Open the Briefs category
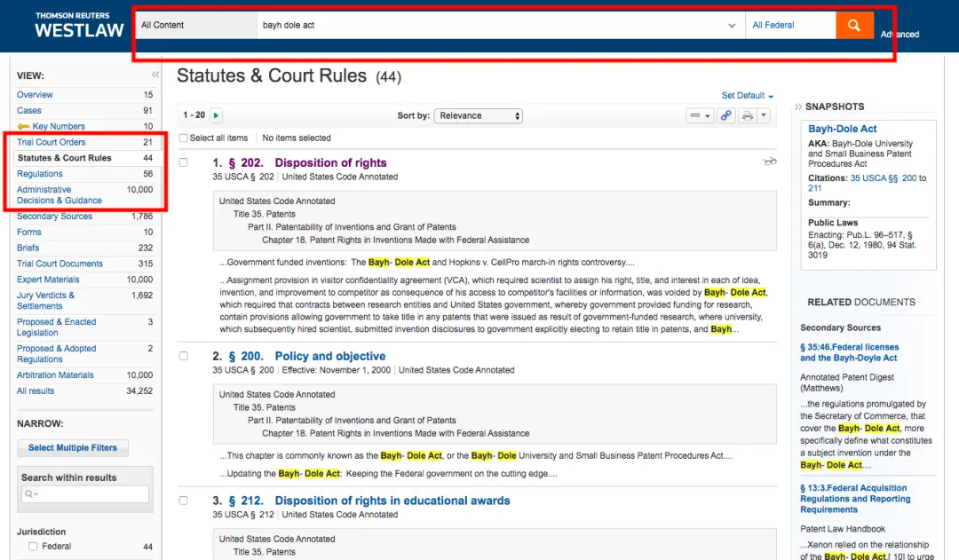Viewport: 959px width, 560px height. pyautogui.click(x=28, y=248)
